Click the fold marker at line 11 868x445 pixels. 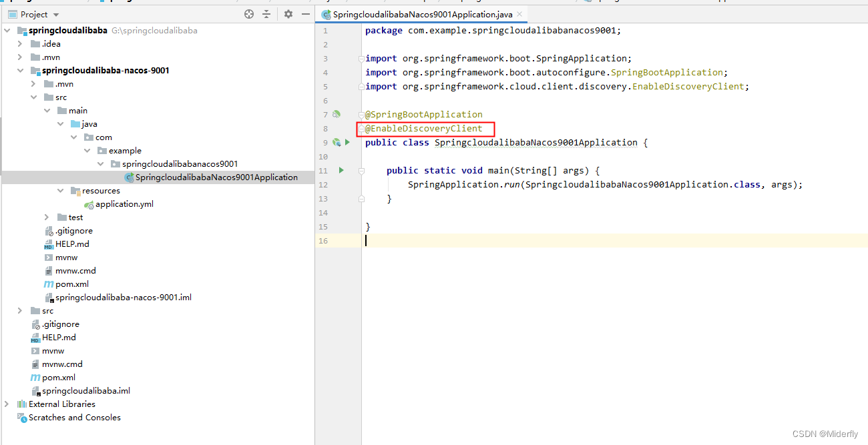click(361, 171)
